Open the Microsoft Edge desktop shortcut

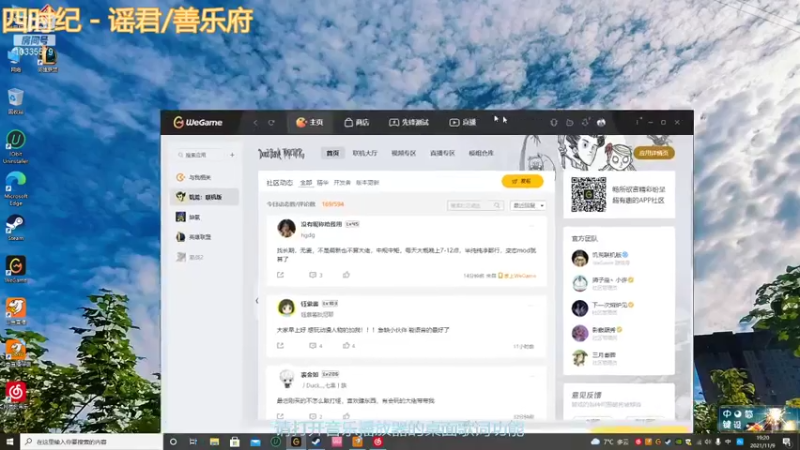(x=15, y=189)
